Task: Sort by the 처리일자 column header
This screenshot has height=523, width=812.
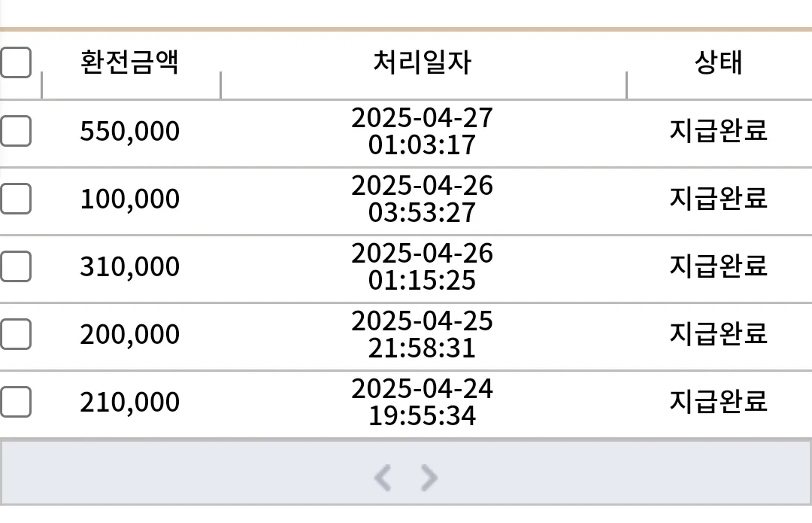Action: point(423,62)
